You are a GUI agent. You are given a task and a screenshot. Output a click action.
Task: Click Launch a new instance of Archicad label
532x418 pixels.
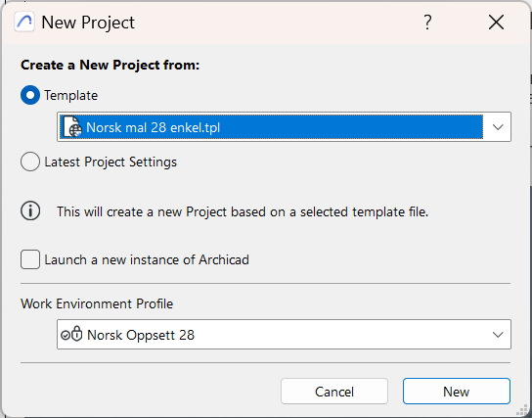tap(147, 259)
